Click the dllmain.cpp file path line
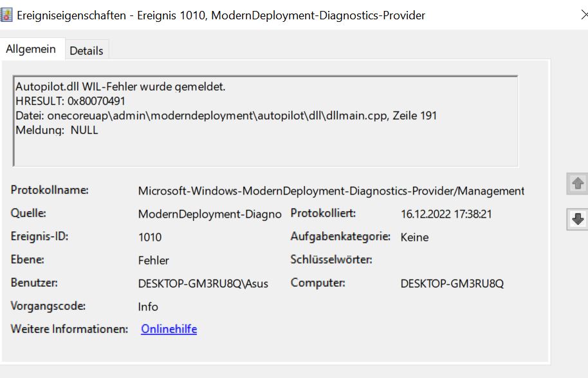588x378 pixels. click(x=226, y=116)
